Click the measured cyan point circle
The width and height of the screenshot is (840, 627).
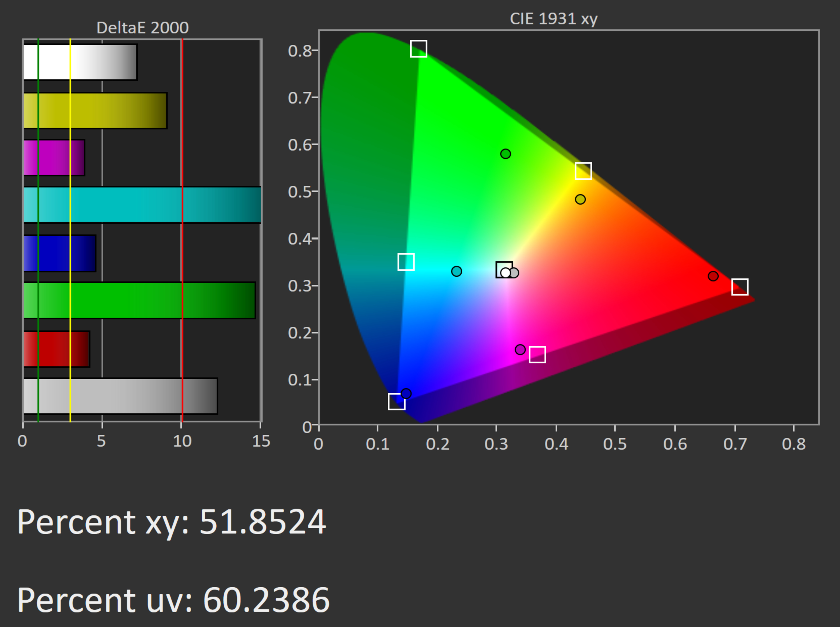coord(457,271)
